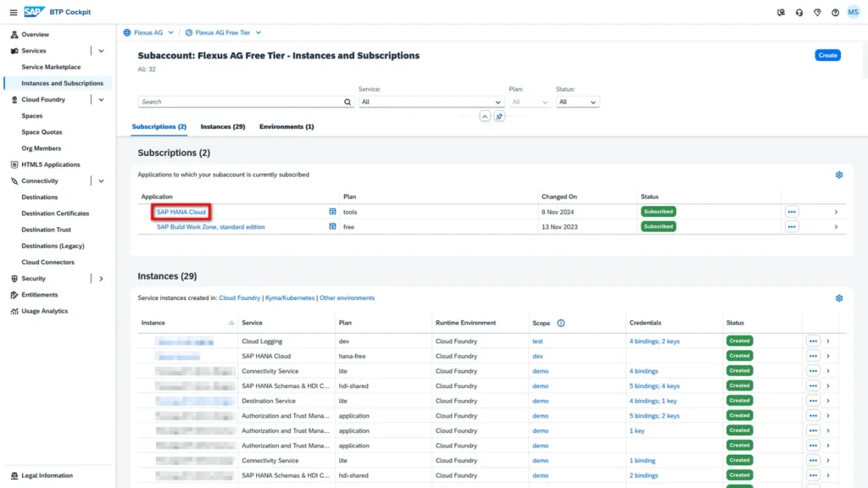Switch to the Instances (29) tab
The width and height of the screenshot is (868, 488).
[x=223, y=126]
